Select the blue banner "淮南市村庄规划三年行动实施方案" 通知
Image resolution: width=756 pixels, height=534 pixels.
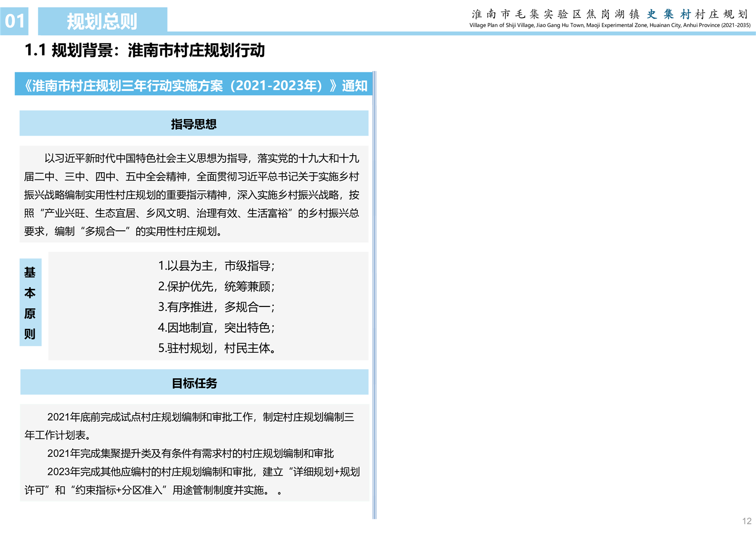coord(194,85)
